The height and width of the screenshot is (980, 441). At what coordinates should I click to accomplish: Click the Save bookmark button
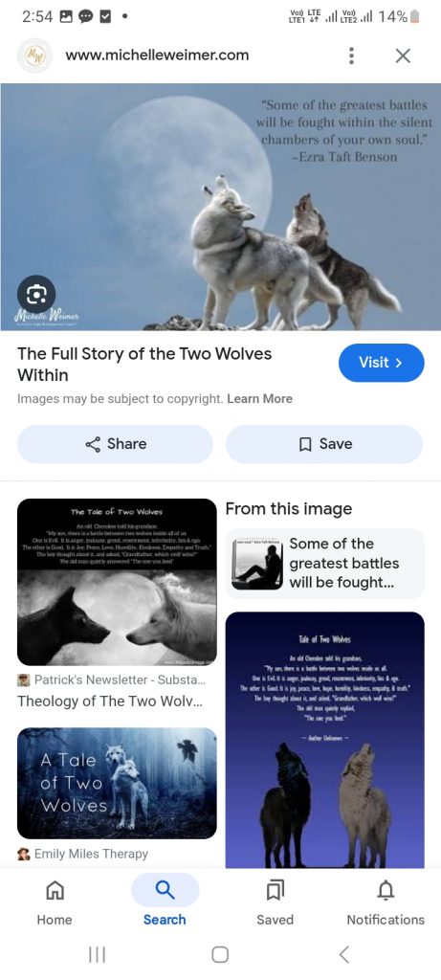(324, 444)
